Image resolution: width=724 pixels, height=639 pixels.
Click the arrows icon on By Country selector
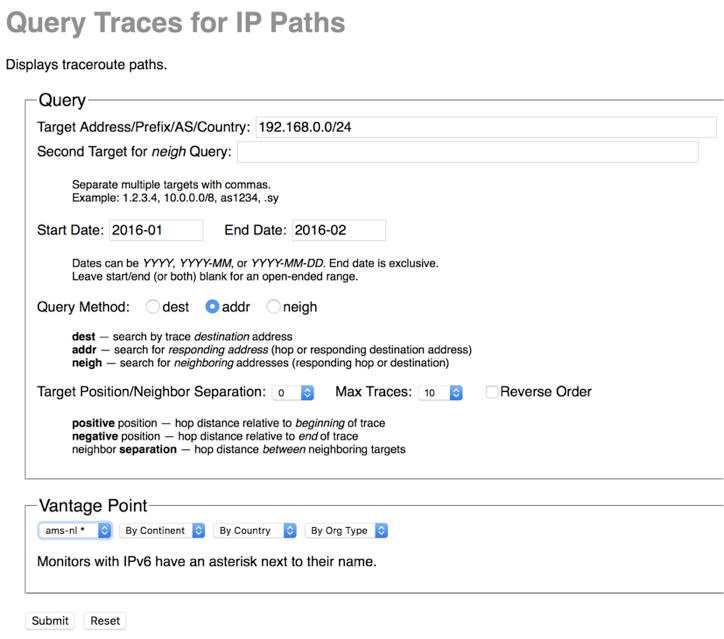(290, 530)
